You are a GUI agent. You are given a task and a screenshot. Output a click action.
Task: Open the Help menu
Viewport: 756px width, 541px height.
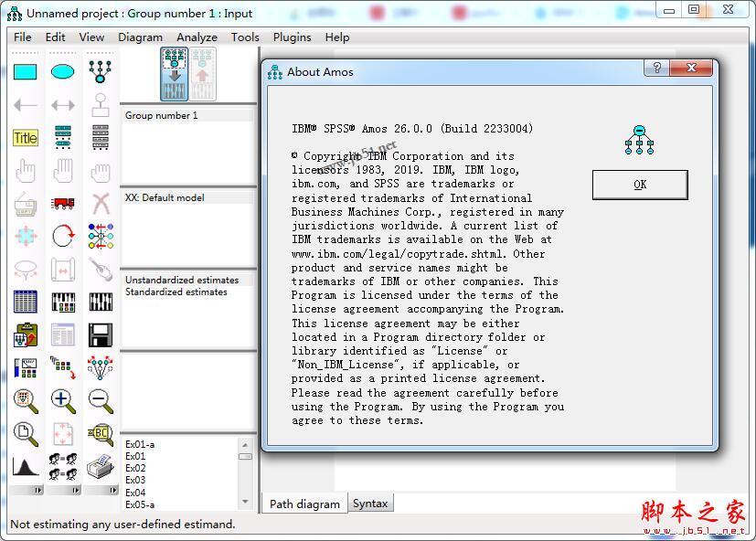337,37
